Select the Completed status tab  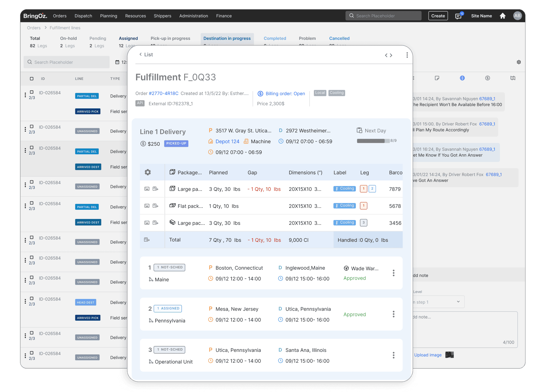275,38
